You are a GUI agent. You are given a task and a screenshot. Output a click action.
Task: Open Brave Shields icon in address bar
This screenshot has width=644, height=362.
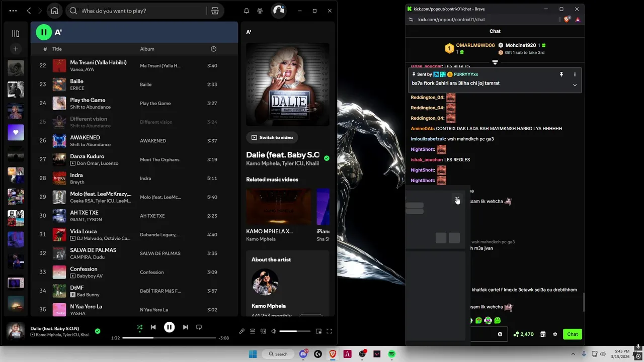pyautogui.click(x=567, y=20)
